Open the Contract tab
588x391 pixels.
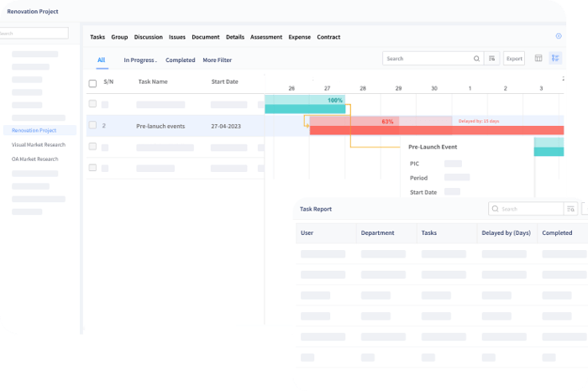tap(328, 37)
